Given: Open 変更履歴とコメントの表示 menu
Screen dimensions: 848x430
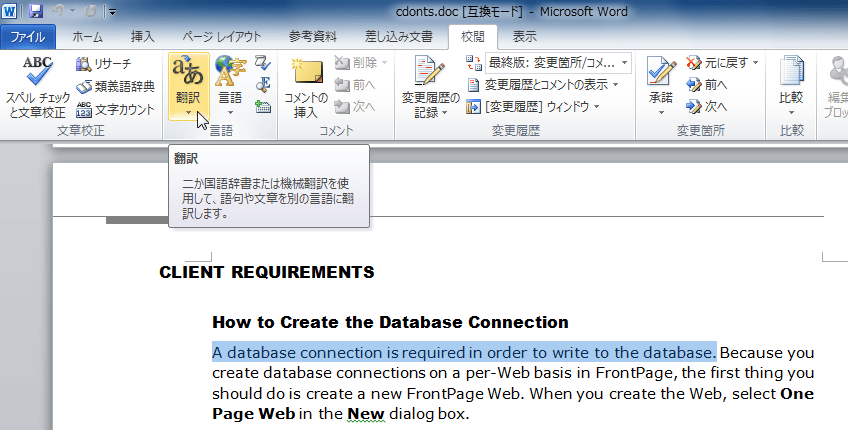Looking at the screenshot, I should point(542,85).
